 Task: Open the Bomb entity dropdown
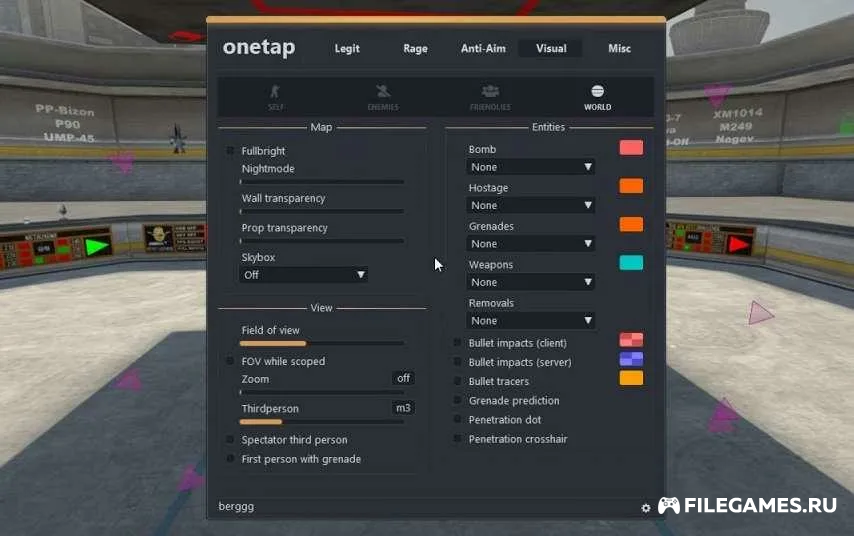pos(531,167)
